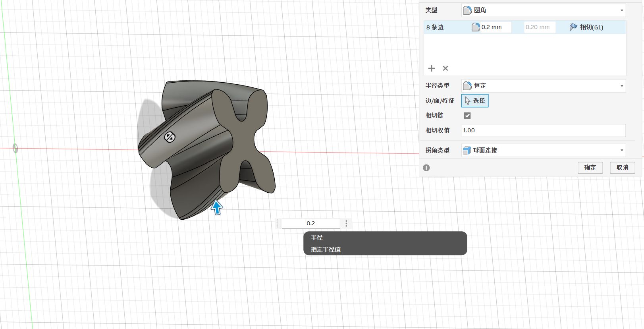Toggle the 相切链 checkbox
The image size is (644, 329).
pos(467,116)
